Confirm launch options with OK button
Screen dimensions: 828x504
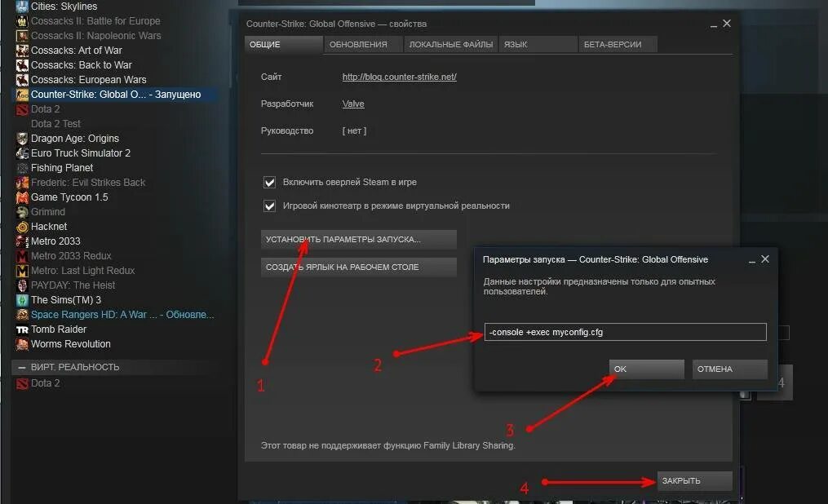click(x=646, y=369)
